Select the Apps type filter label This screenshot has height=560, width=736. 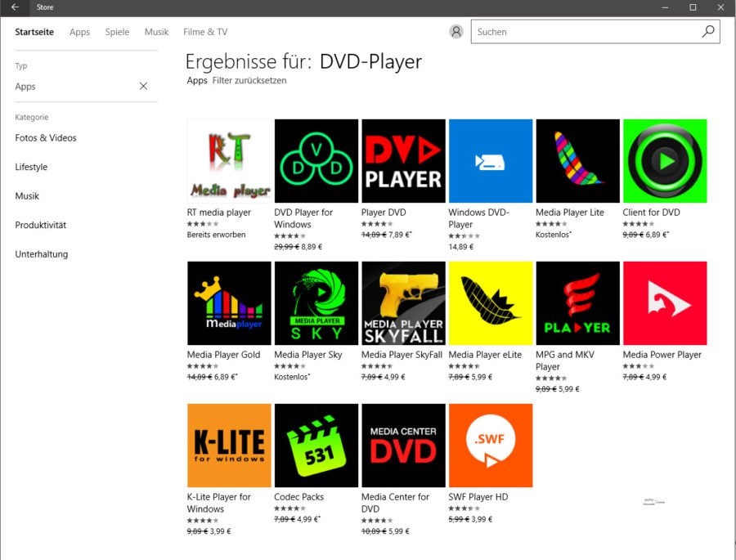(25, 87)
